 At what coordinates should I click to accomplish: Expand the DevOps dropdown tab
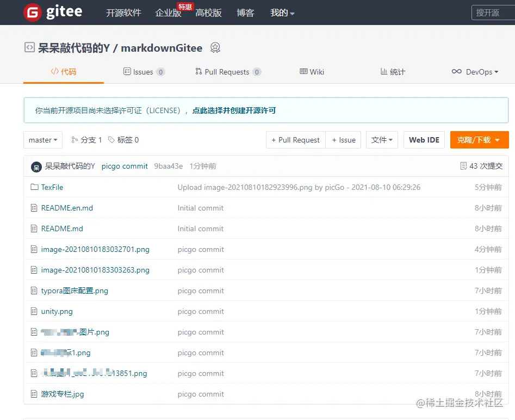pos(475,72)
